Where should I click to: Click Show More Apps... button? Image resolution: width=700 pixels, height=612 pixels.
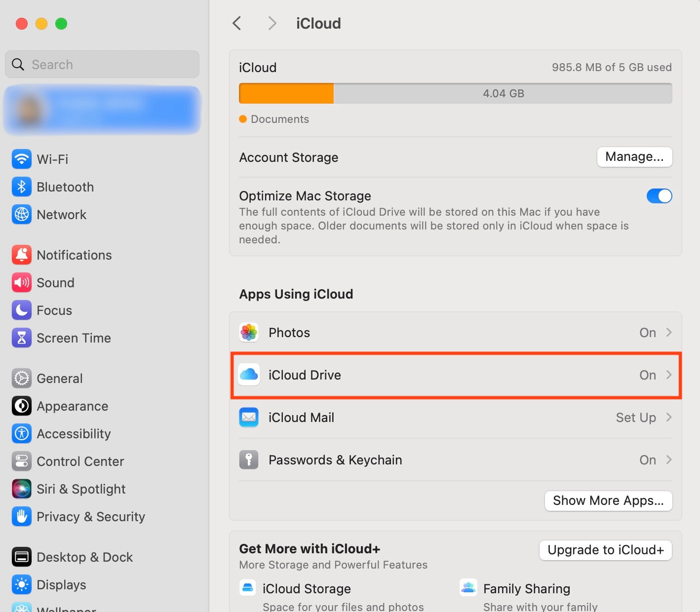608,500
